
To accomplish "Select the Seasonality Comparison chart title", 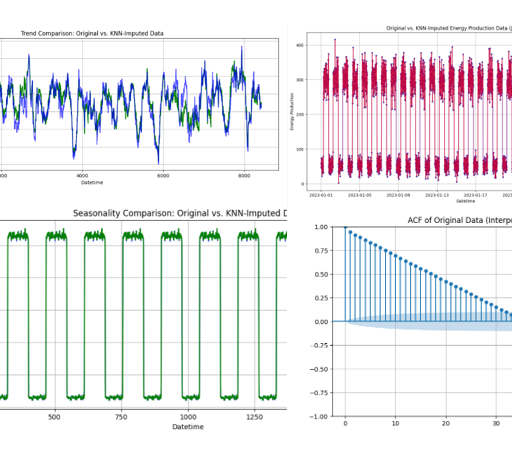I will (180, 213).
